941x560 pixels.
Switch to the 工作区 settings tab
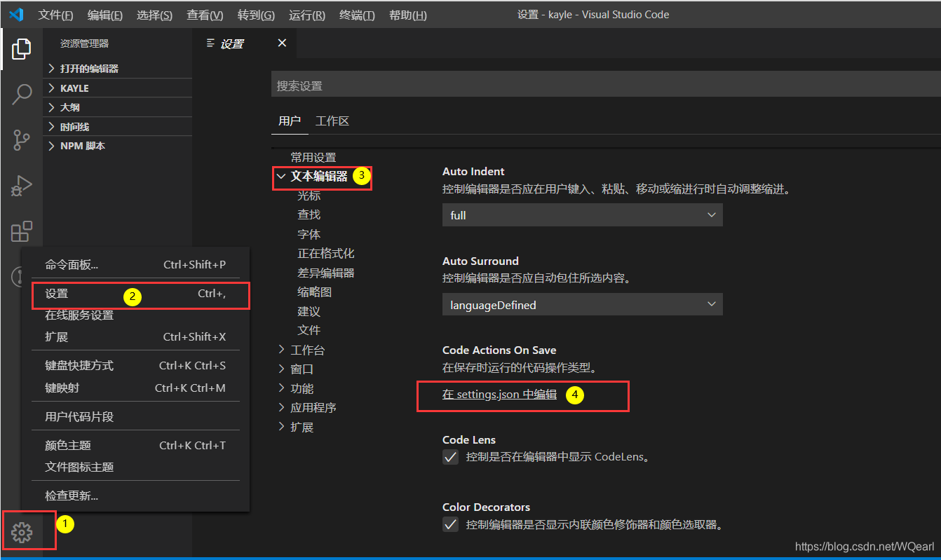tap(332, 121)
